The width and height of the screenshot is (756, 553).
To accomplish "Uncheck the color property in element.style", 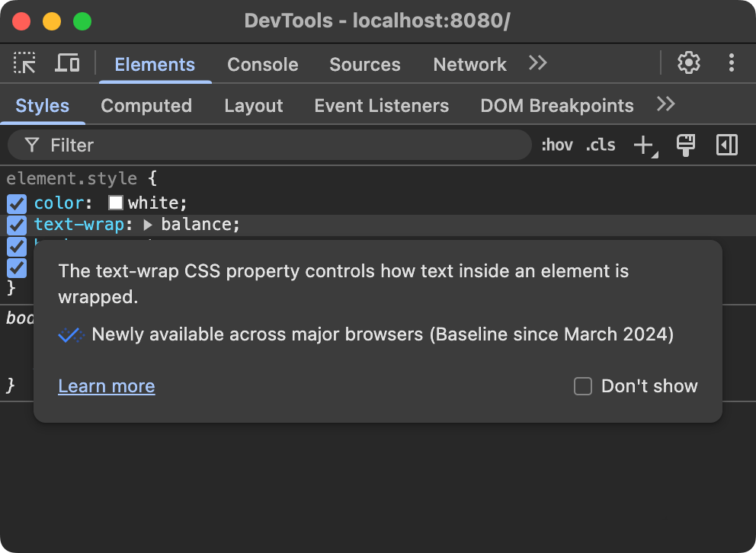I will [17, 203].
